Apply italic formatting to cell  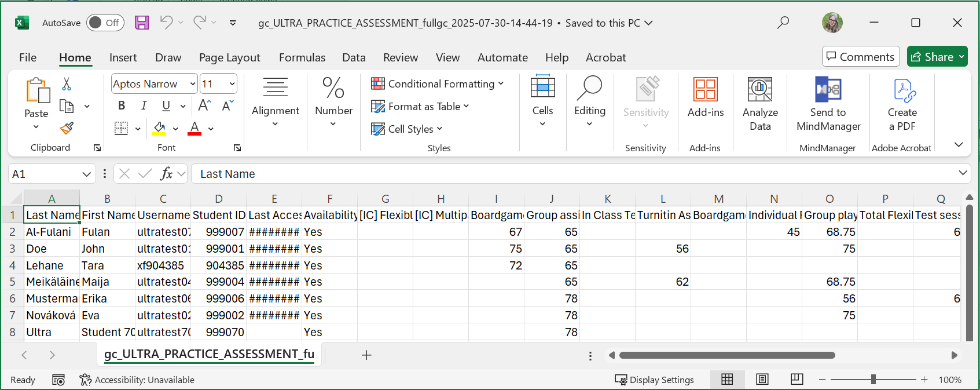(144, 105)
